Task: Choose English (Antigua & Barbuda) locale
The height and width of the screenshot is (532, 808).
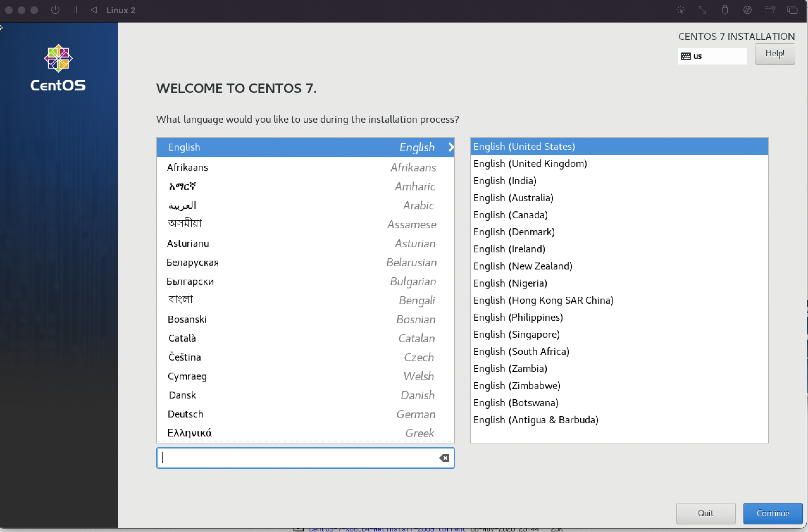Action: coord(619,420)
